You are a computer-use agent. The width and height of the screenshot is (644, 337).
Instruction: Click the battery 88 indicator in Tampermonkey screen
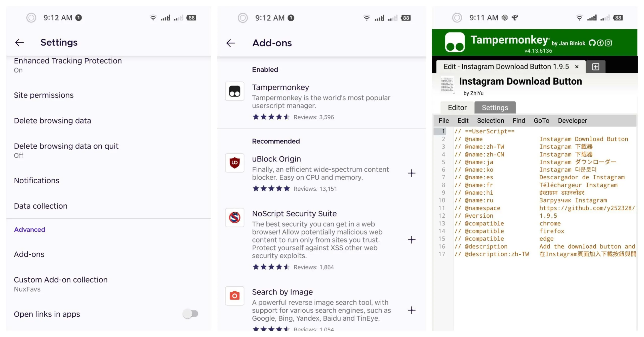618,18
